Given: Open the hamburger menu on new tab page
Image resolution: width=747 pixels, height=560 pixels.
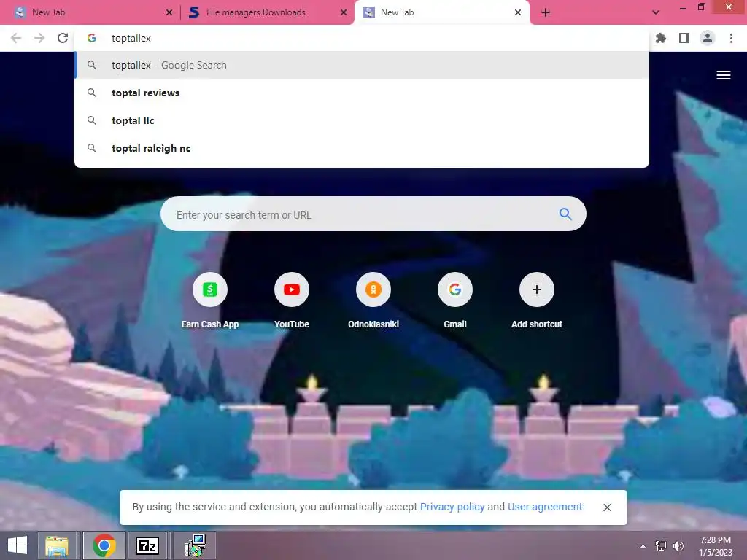Looking at the screenshot, I should coord(723,75).
